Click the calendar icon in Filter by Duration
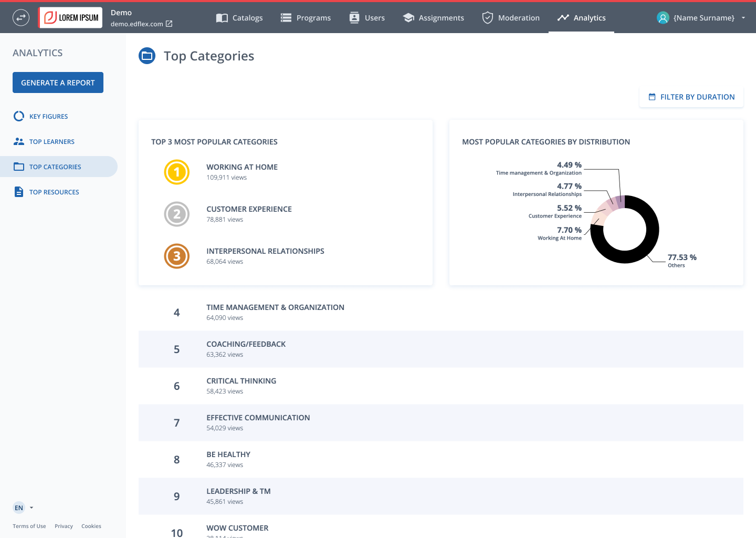The height and width of the screenshot is (538, 756). coord(652,97)
